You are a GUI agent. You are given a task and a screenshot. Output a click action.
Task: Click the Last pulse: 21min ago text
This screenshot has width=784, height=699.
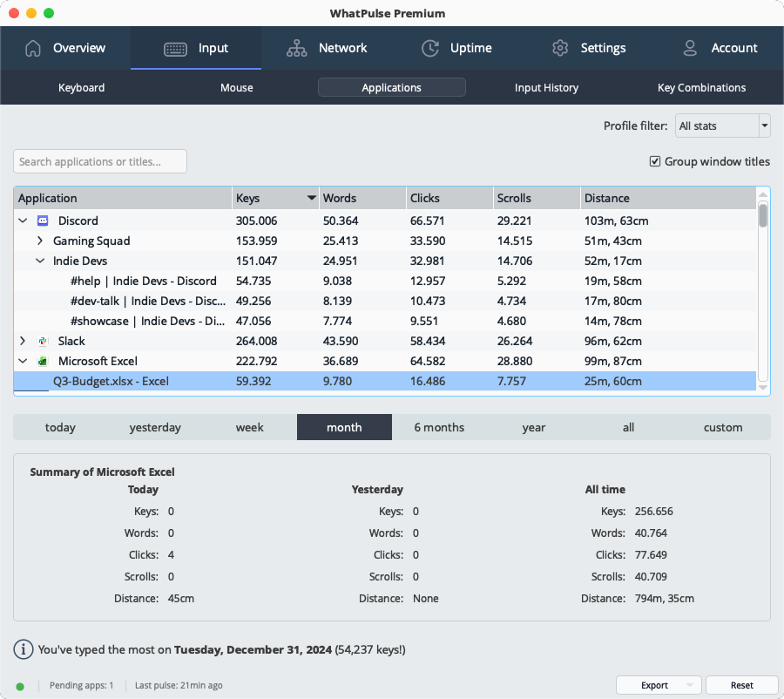(x=179, y=685)
